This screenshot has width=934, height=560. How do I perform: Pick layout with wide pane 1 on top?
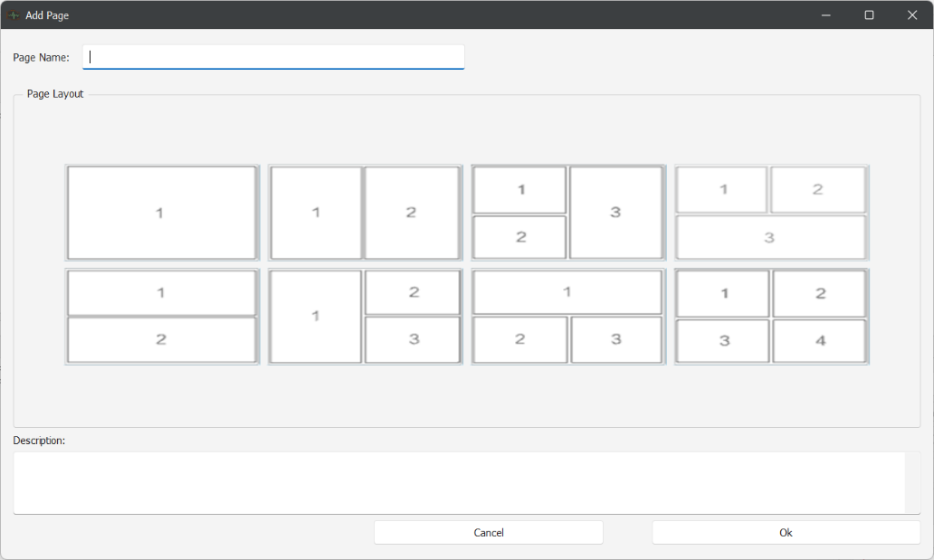(568, 317)
